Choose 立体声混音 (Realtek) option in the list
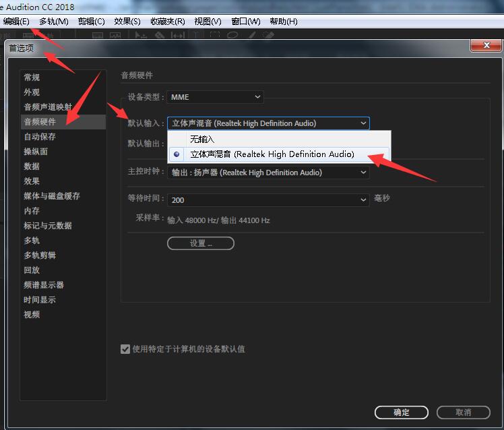 pos(279,154)
